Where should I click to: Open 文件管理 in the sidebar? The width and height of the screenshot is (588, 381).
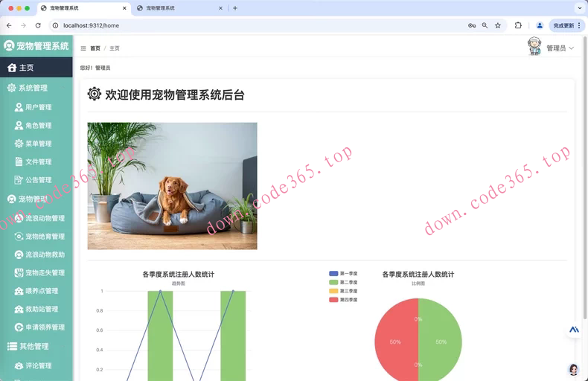[x=36, y=161]
